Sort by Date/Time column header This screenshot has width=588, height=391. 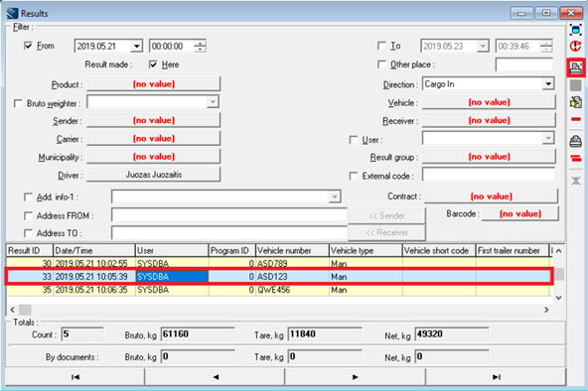93,250
